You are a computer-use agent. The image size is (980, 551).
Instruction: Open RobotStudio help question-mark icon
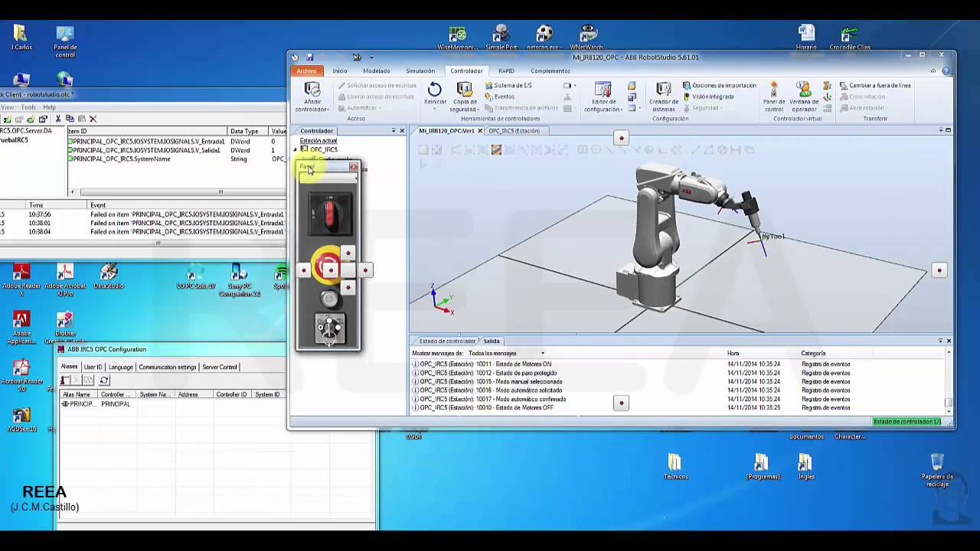pos(947,70)
